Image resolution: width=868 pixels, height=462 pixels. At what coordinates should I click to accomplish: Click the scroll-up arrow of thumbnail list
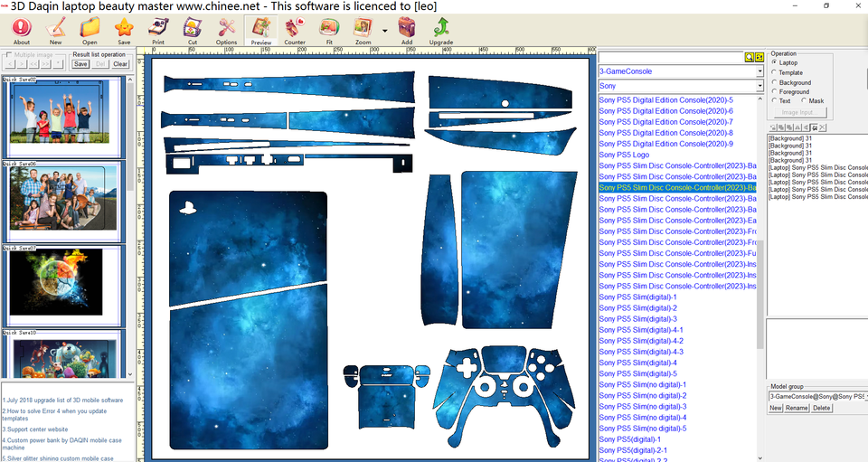click(130, 80)
